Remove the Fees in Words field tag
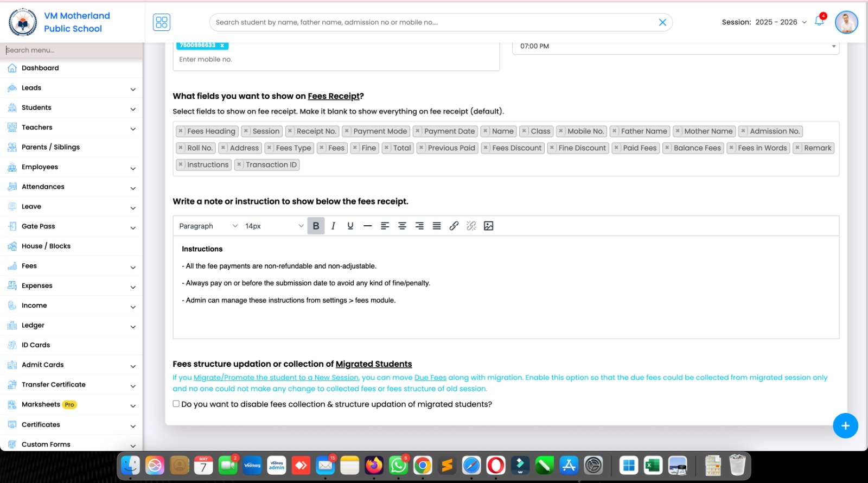This screenshot has width=868, height=483. (x=731, y=148)
